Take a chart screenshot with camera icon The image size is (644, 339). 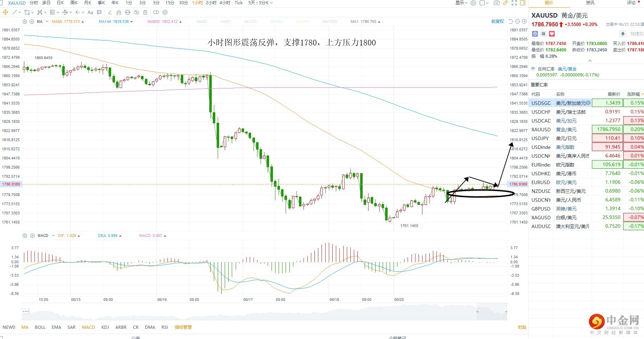pos(496,3)
